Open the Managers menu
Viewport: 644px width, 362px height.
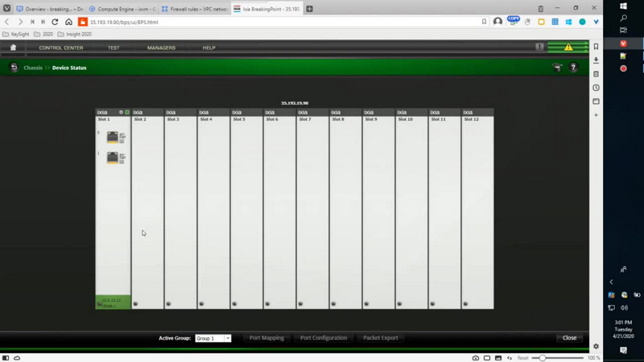(x=161, y=47)
